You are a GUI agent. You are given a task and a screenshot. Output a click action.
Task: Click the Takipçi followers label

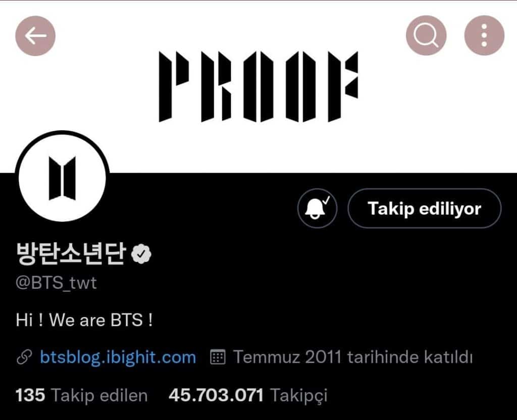[299, 396]
